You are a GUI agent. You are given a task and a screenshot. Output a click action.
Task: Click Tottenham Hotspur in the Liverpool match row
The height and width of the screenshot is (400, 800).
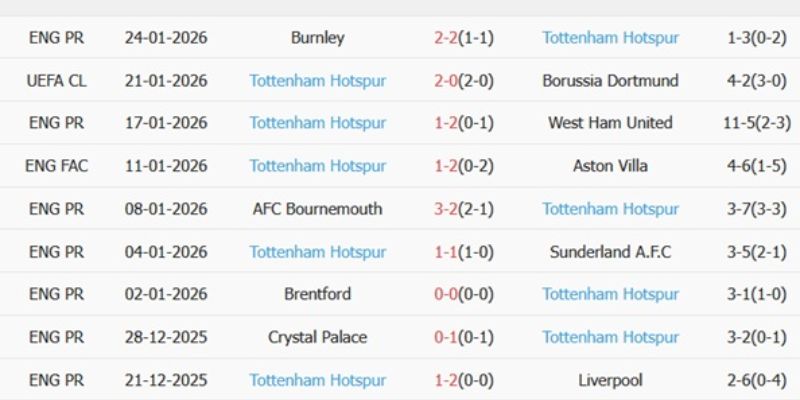tap(317, 380)
